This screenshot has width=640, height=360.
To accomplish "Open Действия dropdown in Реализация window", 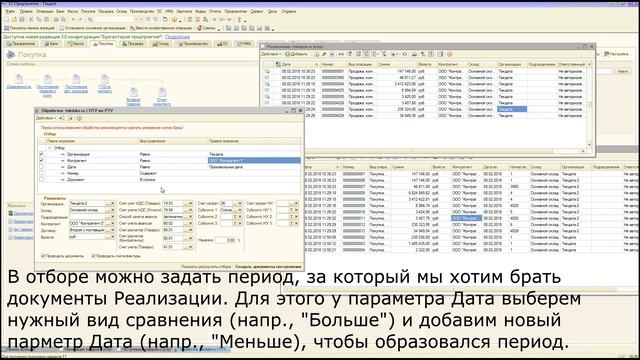I will [271, 54].
